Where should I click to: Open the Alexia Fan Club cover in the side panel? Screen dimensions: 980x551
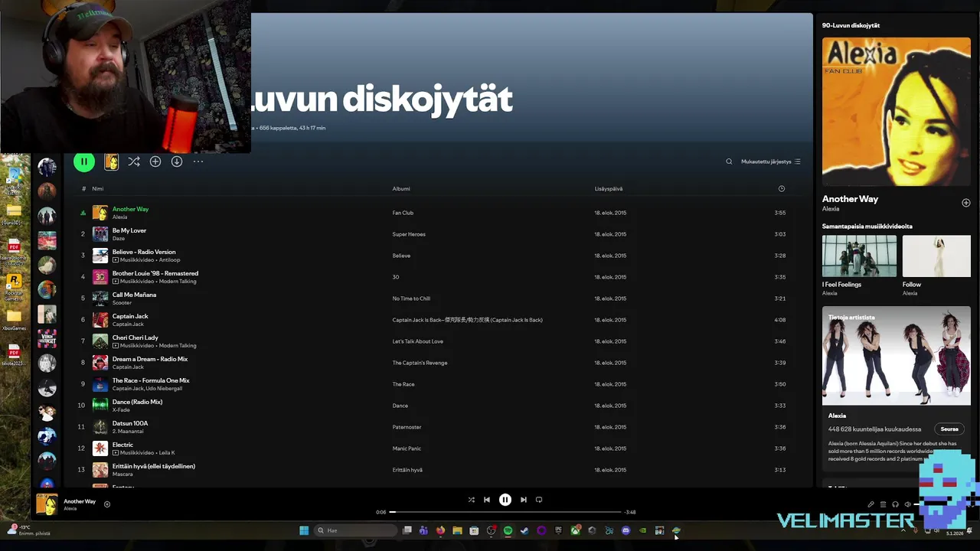897,112
